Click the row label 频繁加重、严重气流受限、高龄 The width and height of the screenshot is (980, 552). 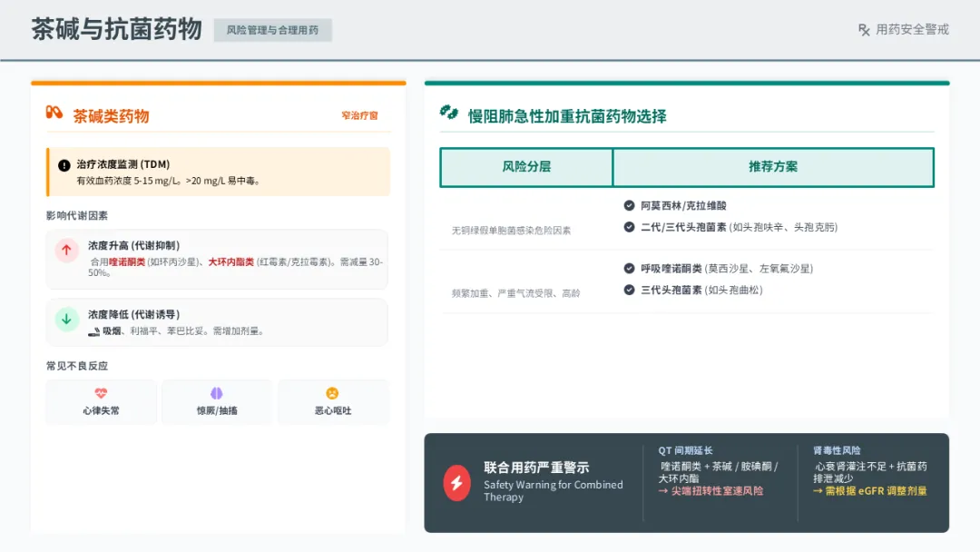(x=515, y=293)
